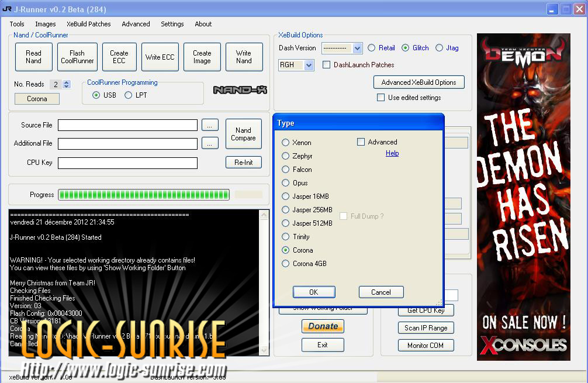The width and height of the screenshot is (588, 383).
Task: Expand the RGH type dropdown
Action: coord(309,65)
